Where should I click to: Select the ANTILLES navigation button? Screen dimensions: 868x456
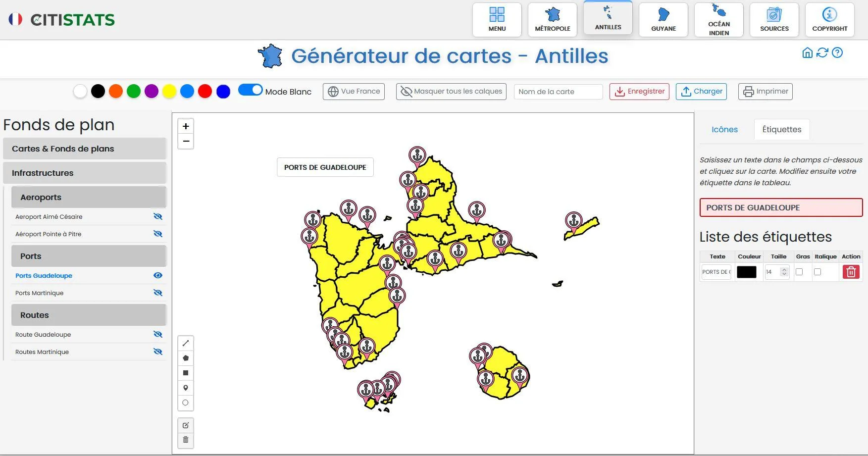608,18
